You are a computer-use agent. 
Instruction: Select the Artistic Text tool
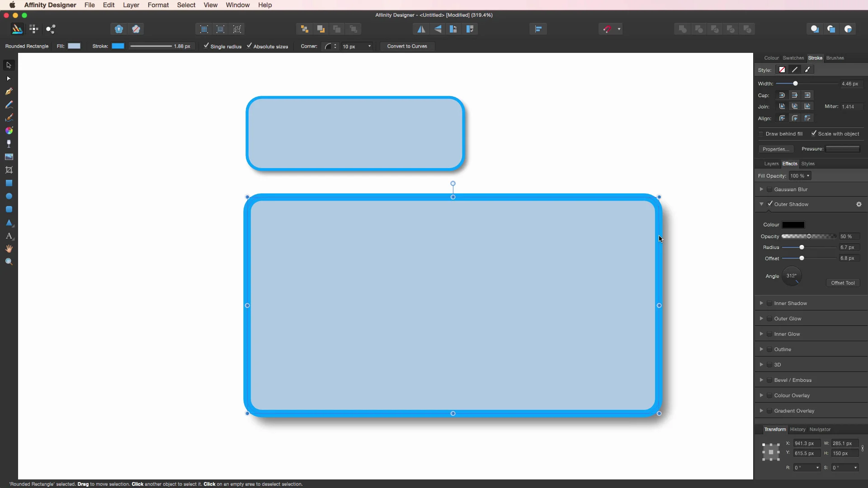click(9, 236)
